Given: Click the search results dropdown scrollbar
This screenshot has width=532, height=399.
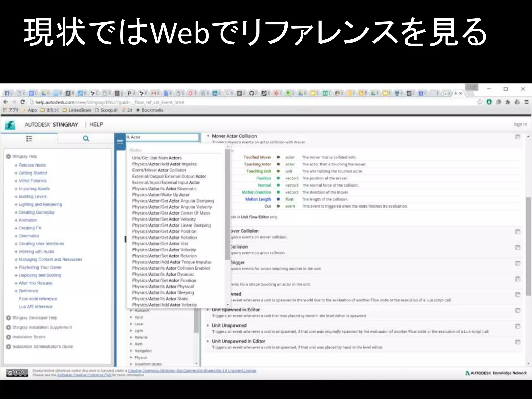Looking at the screenshot, I should coord(228,204).
